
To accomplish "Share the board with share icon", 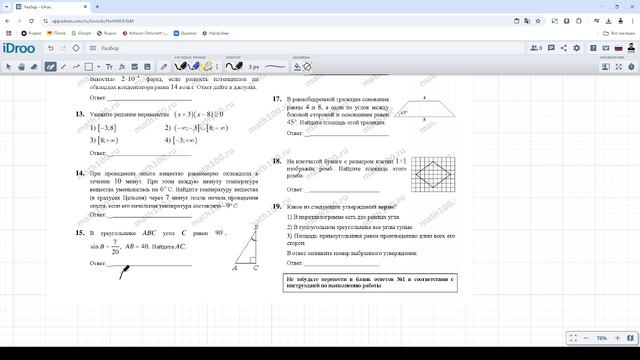I will click(x=564, y=48).
